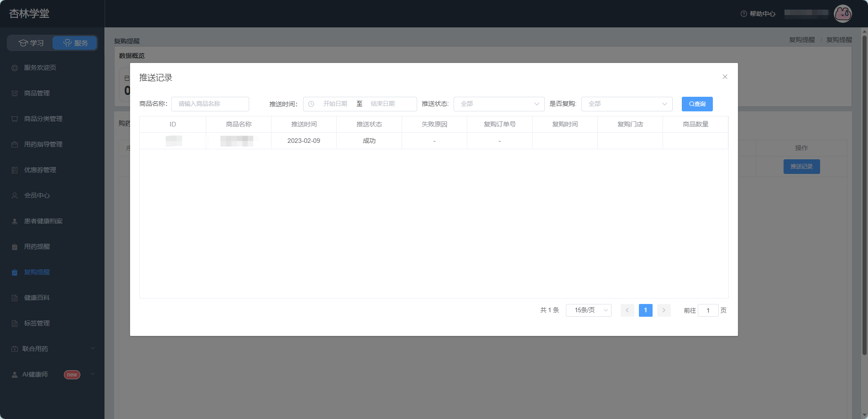Click the 开始日期 start date field
Viewport: 868px width, 419px height.
pyautogui.click(x=335, y=104)
